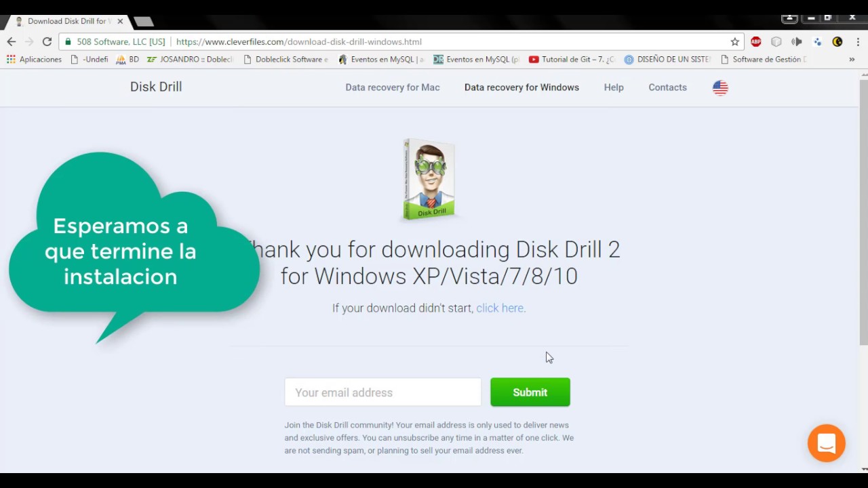Open the Contacts menu item
The width and height of the screenshot is (868, 488).
coord(667,87)
